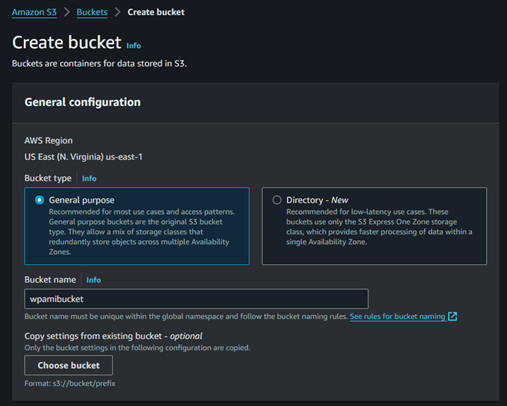Go to the Buckets breadcrumb link
The width and height of the screenshot is (507, 406).
pyautogui.click(x=92, y=12)
